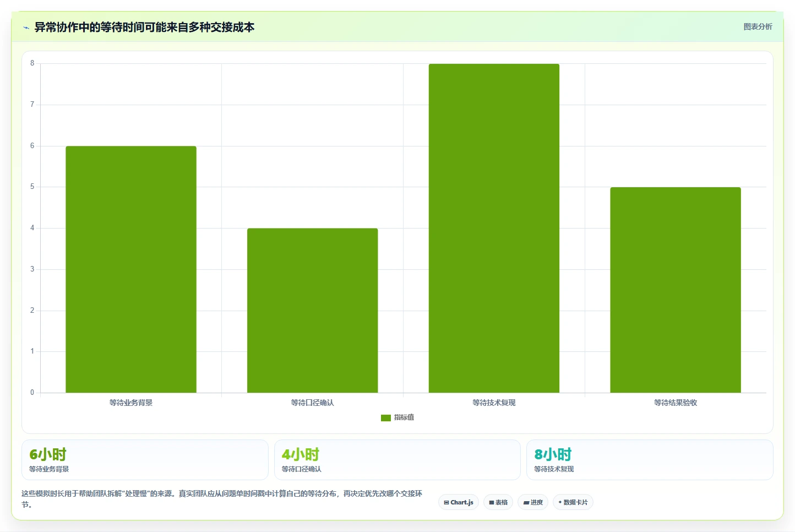Click the 等待口径确认 label under 4小时
795x532 pixels.
302,469
